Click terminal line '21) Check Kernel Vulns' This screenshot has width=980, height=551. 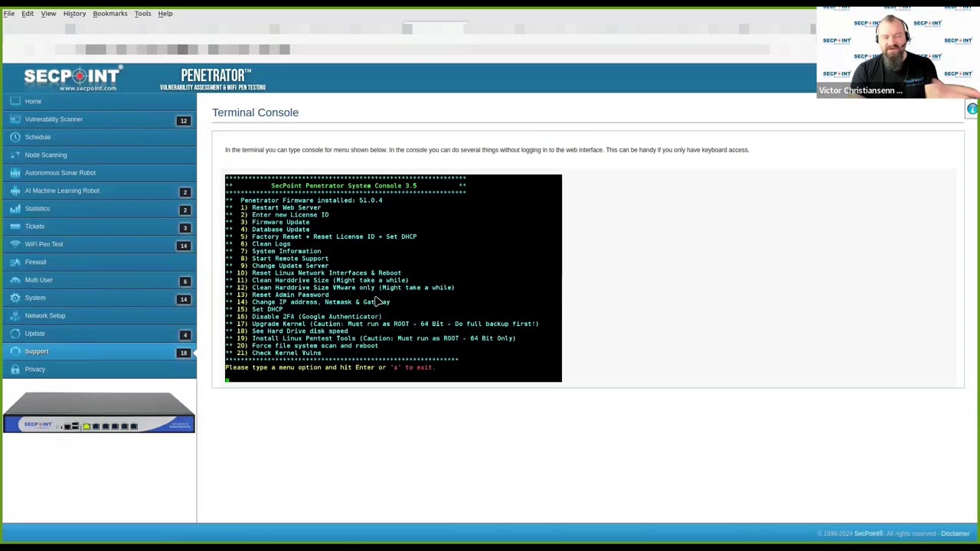pyautogui.click(x=279, y=353)
